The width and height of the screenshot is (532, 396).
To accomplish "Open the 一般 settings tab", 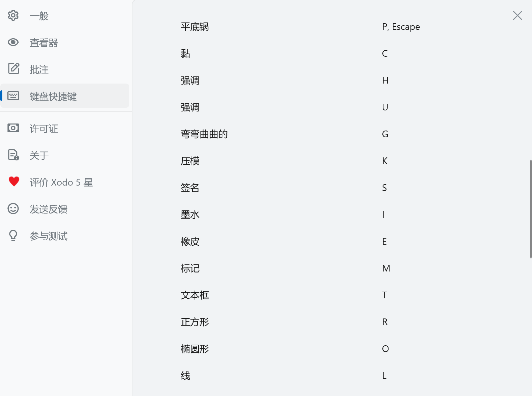I will click(39, 16).
